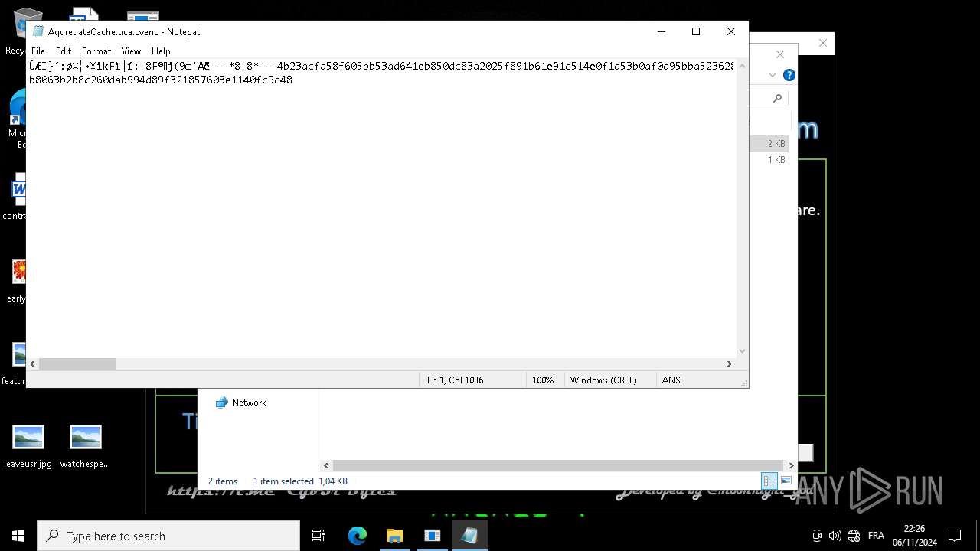Open the File menu in Notepad

[x=38, y=51]
